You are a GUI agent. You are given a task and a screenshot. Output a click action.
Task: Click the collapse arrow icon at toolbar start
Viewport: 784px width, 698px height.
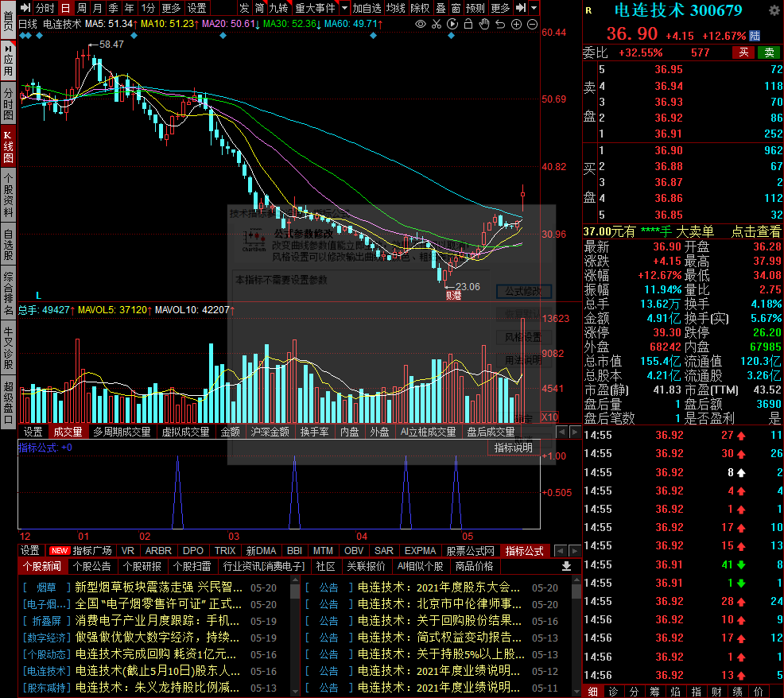click(25, 7)
